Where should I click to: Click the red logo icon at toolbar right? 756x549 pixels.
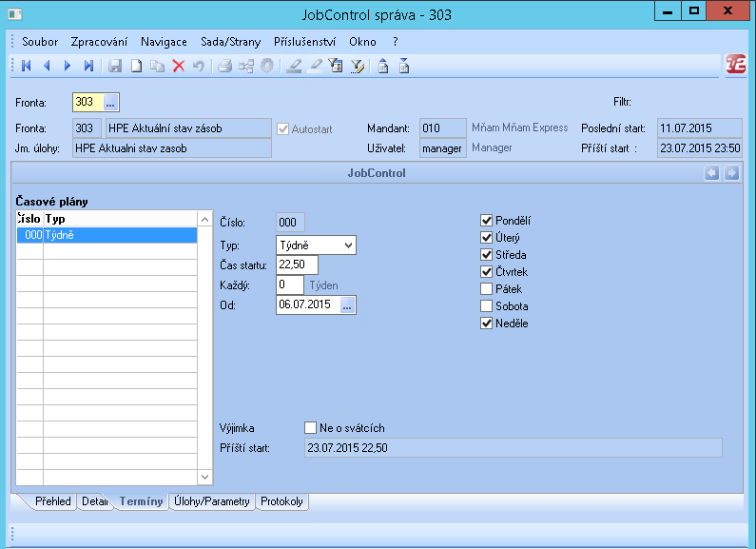(736, 64)
